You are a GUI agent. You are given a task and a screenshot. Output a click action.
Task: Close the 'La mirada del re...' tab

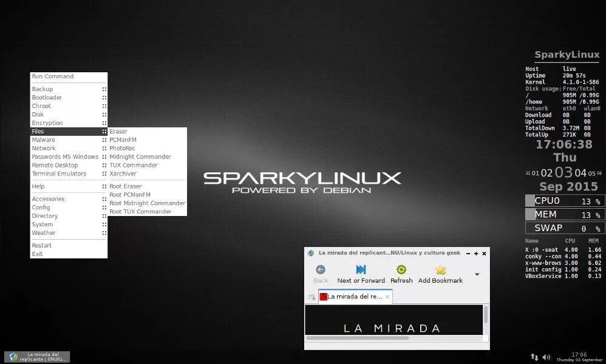point(387,297)
